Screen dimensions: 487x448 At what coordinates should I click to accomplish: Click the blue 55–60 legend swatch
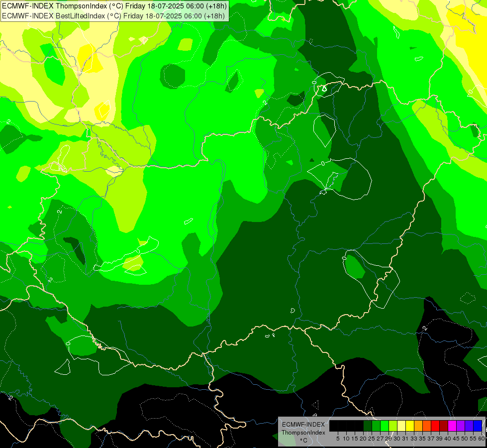pos(478,426)
